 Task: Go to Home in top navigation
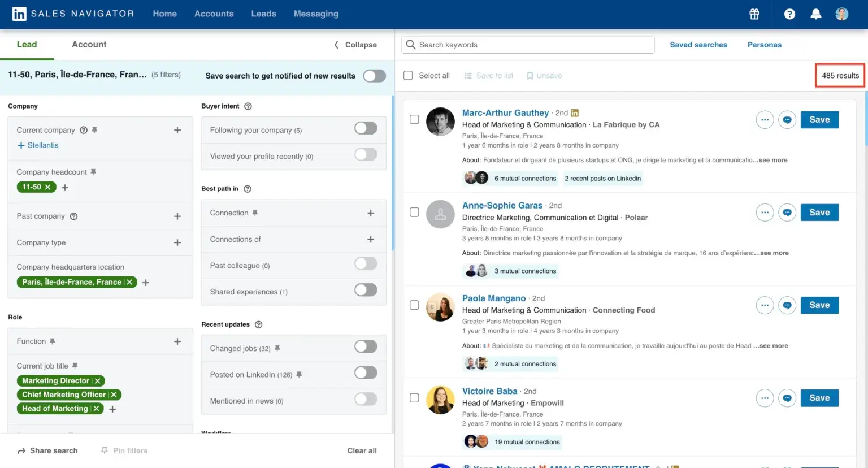click(x=164, y=14)
